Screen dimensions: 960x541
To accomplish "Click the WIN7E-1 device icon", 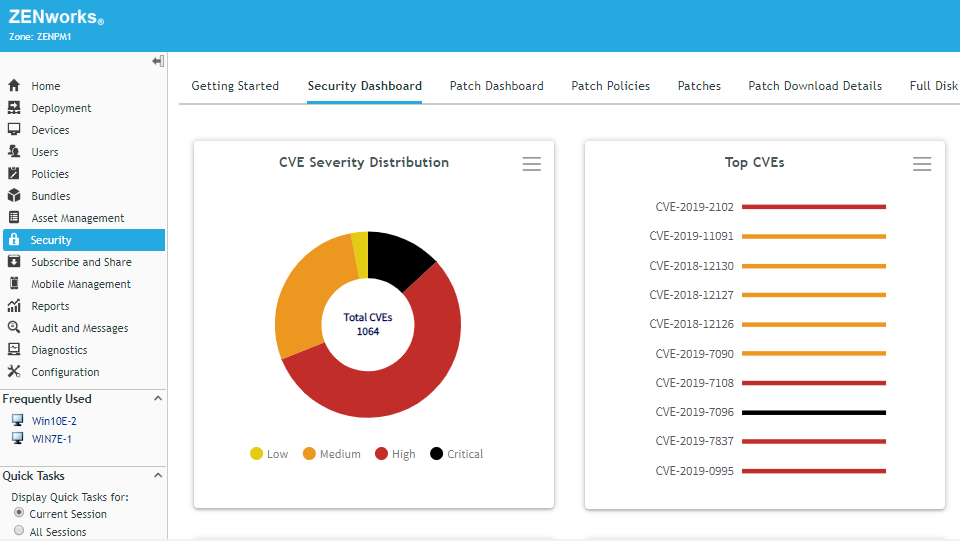I will (18, 438).
